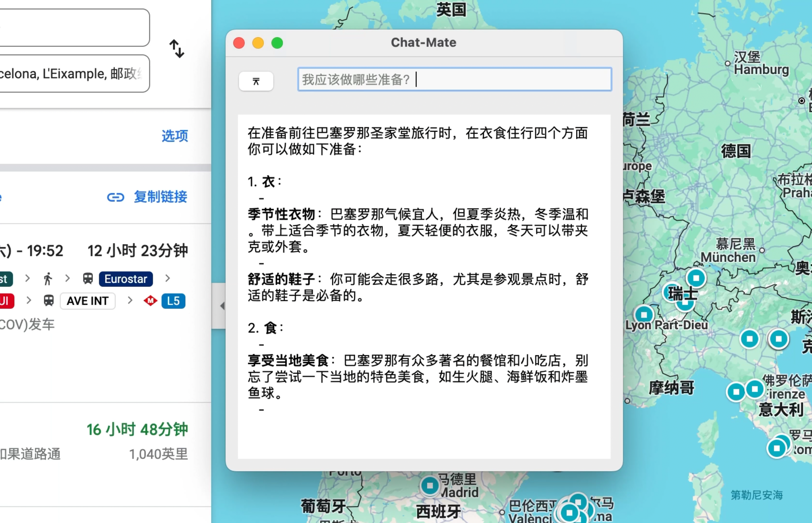The width and height of the screenshot is (812, 523).
Task: Open the 选项 route options link
Action: [x=174, y=136]
